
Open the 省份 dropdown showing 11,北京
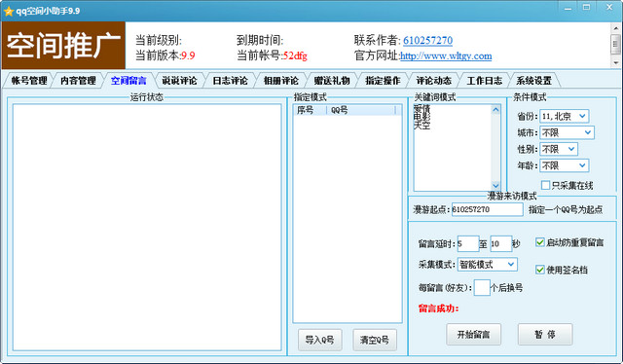565,117
